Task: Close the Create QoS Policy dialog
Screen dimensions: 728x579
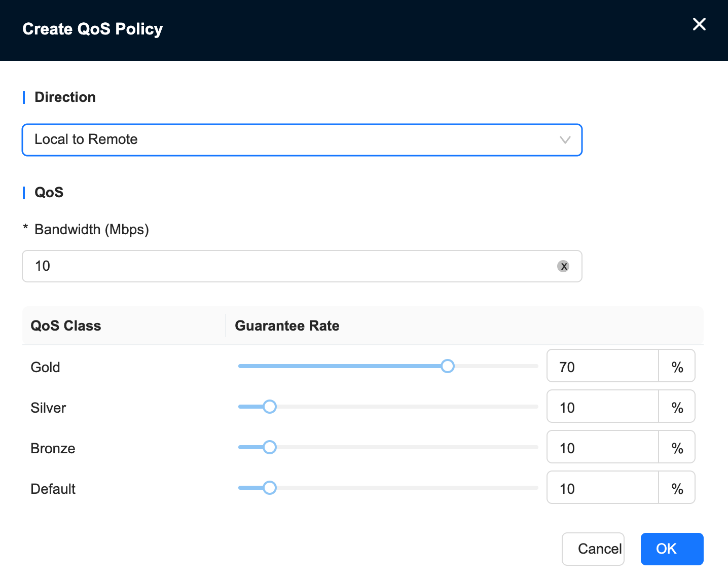Action: [699, 24]
